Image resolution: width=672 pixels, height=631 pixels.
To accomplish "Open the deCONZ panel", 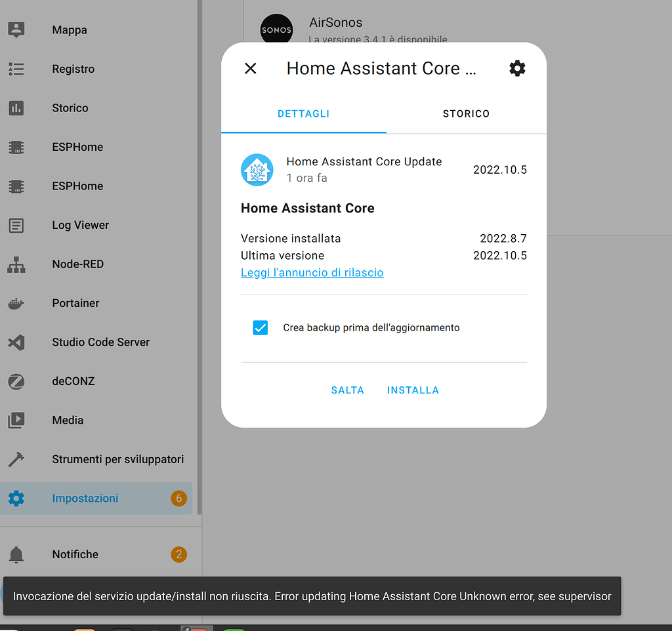I will 73,381.
